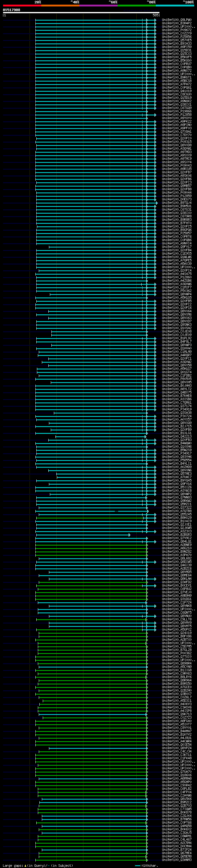
Task: Click hit UniRef100_Q1HVA0
Action: [x=177, y=349]
